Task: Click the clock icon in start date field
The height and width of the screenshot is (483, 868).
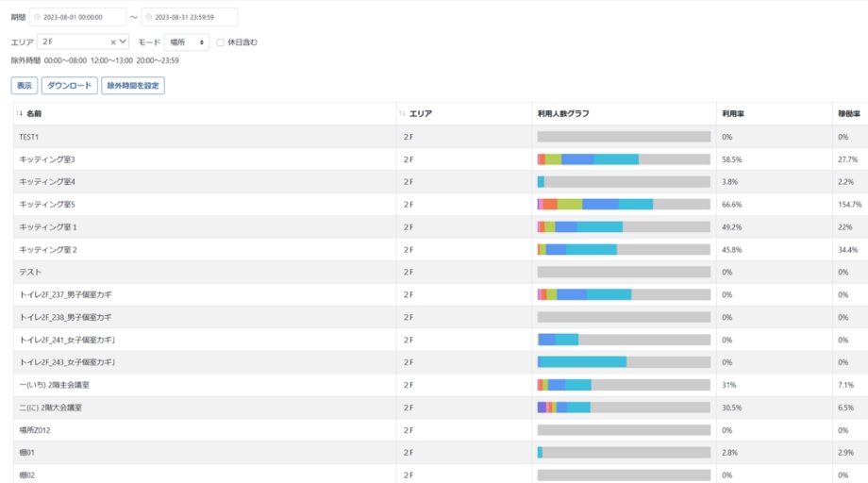Action: click(38, 17)
